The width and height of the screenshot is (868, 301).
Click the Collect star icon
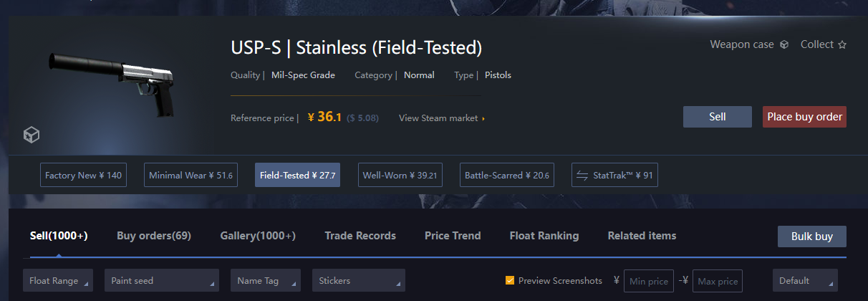tap(842, 44)
